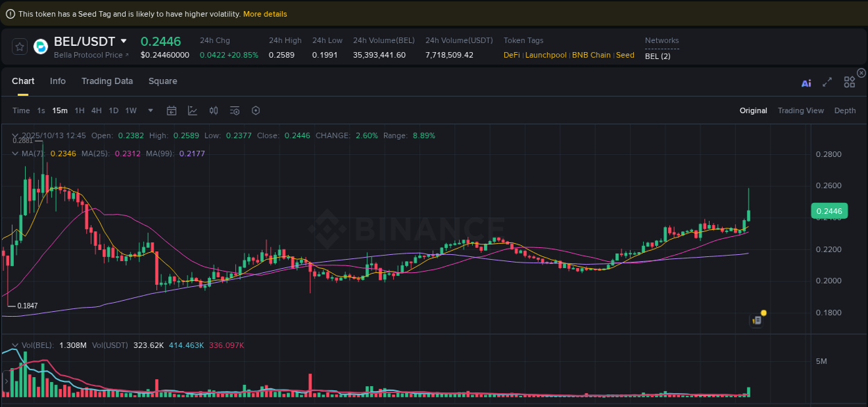The width and height of the screenshot is (868, 407).
Task: Collapse the MA indicator row chevron
Action: click(x=15, y=153)
